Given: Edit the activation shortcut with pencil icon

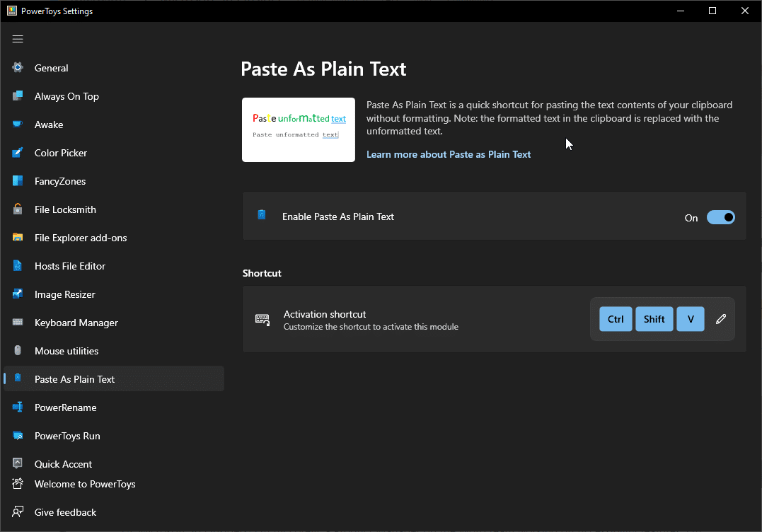Looking at the screenshot, I should click(721, 319).
